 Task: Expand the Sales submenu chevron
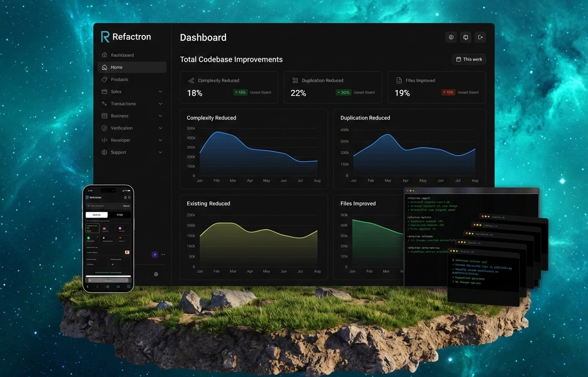[161, 92]
